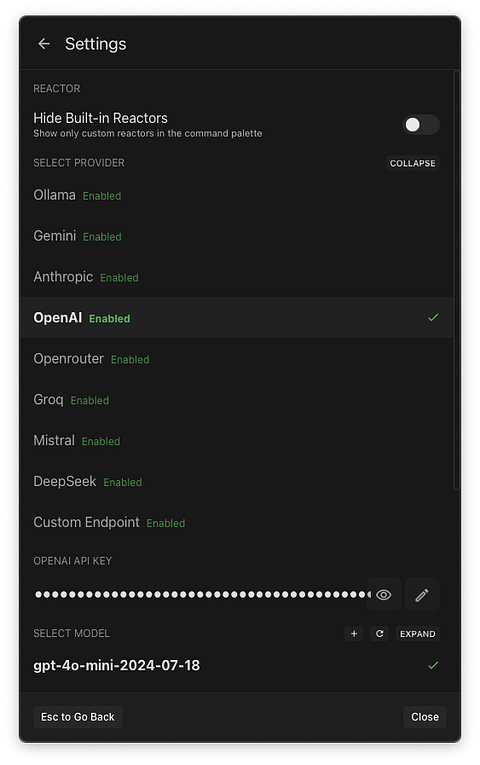Click the Esc to Go Back button
The height and width of the screenshot is (765, 480).
coord(78,717)
